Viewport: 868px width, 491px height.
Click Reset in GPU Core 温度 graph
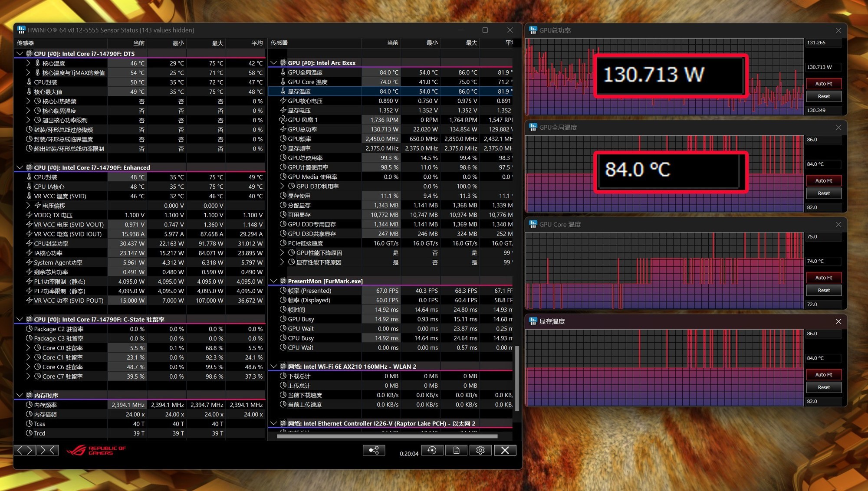click(x=823, y=291)
